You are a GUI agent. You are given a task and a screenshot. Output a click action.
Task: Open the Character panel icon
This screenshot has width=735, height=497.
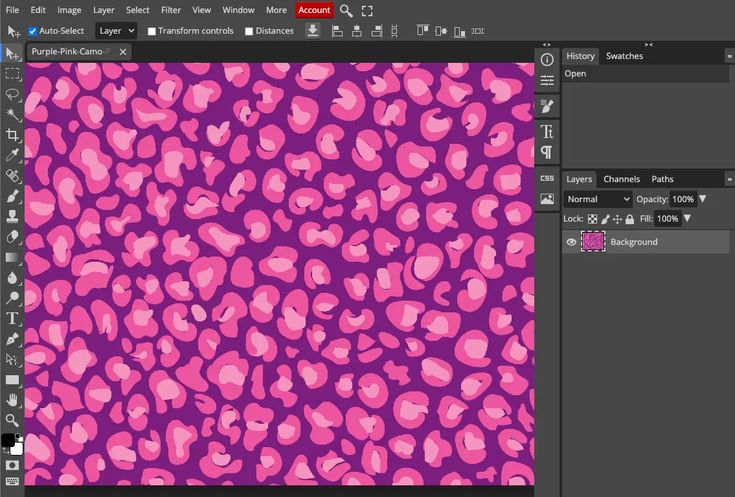pyautogui.click(x=547, y=132)
